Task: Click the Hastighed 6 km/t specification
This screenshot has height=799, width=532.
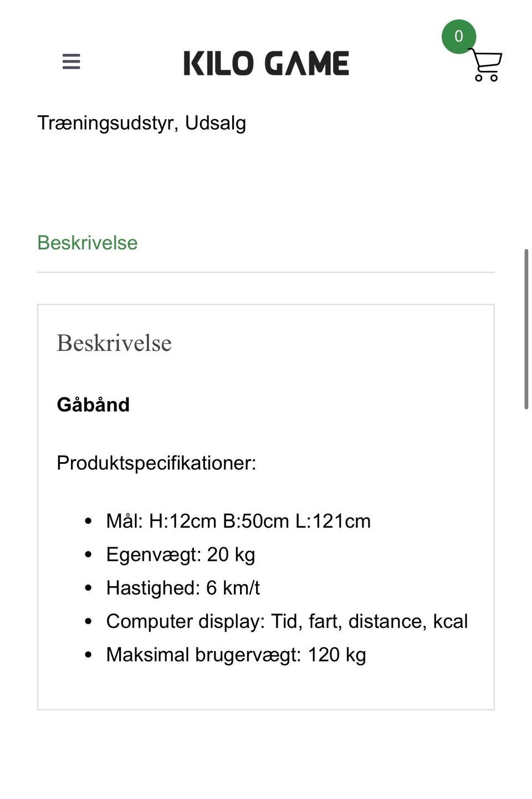Action: click(x=183, y=588)
